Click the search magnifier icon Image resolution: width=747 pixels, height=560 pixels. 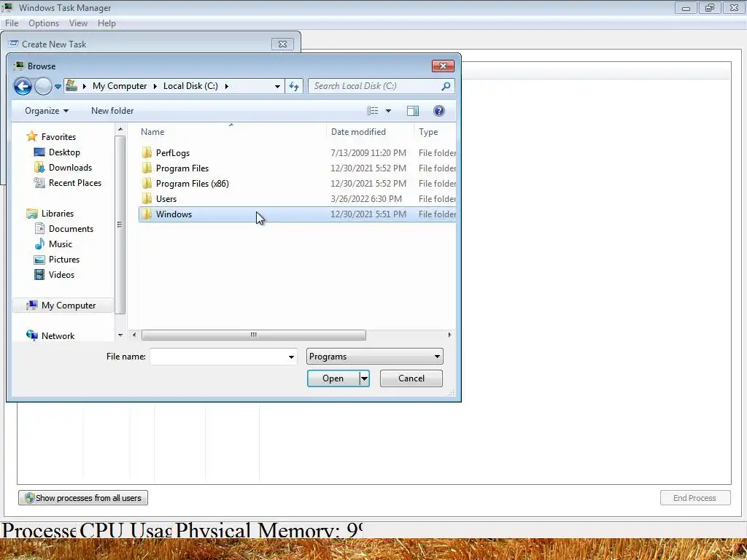pos(446,86)
